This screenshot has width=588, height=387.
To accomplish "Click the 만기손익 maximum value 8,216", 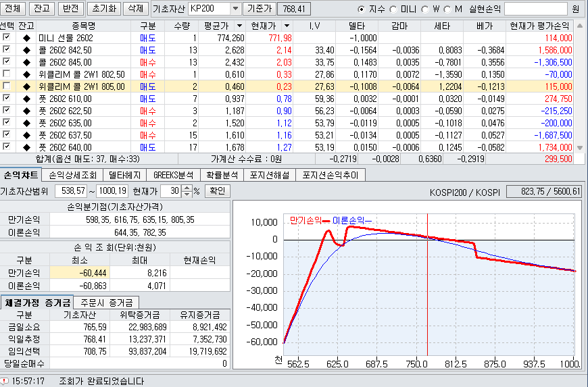I will (x=139, y=273).
